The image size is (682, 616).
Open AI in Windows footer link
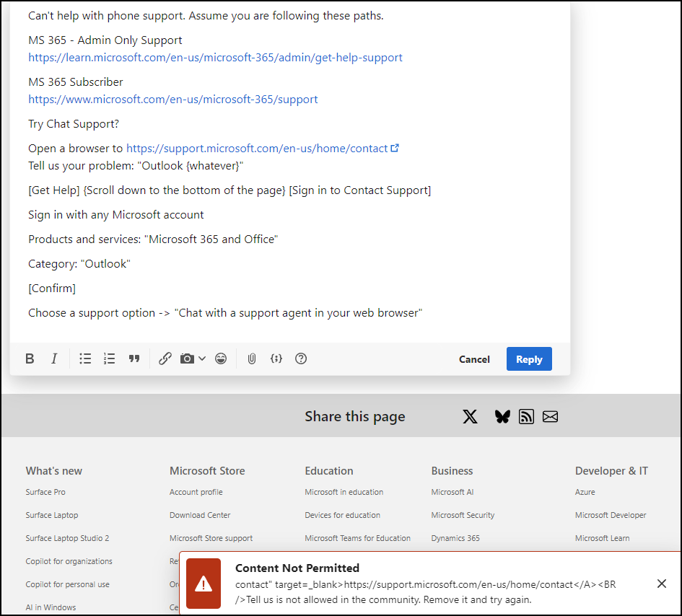coord(51,607)
